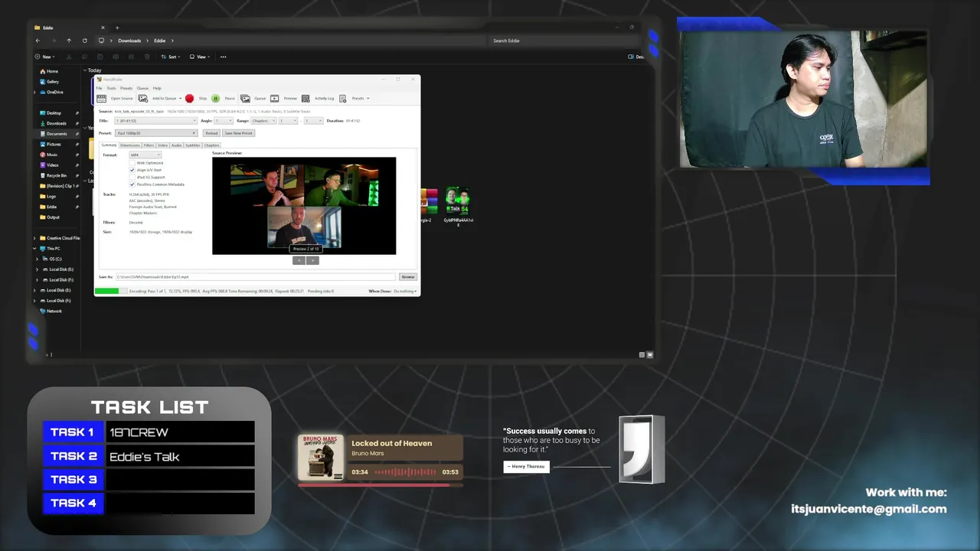Open a new tab in File Explorer
The width and height of the screenshot is (980, 551).
tap(117, 28)
